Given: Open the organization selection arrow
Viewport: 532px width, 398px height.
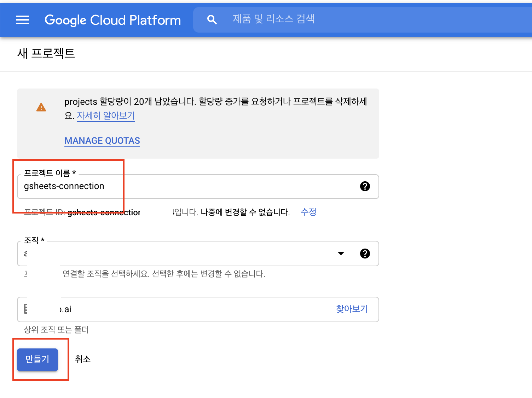Looking at the screenshot, I should pos(340,253).
